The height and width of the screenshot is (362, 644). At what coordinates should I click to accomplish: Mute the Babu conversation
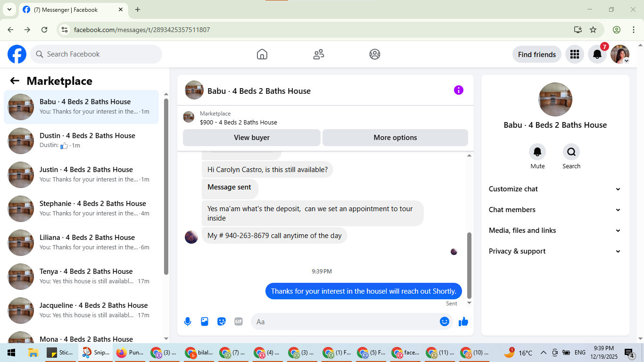pyautogui.click(x=537, y=152)
